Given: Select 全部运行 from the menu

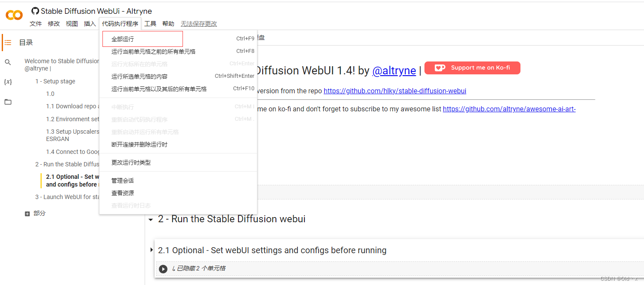Looking at the screenshot, I should [x=178, y=39].
